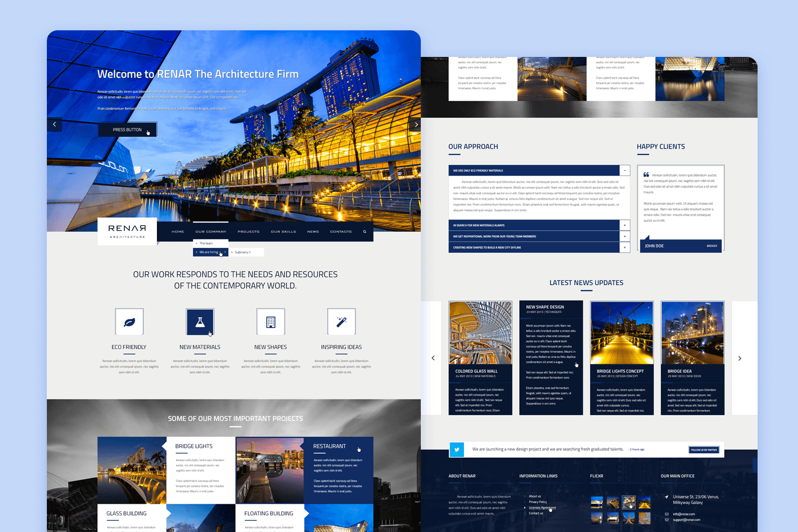This screenshot has width=798, height=532.
Task: Select the Eco Friendly leaf icon
Action: (x=129, y=321)
